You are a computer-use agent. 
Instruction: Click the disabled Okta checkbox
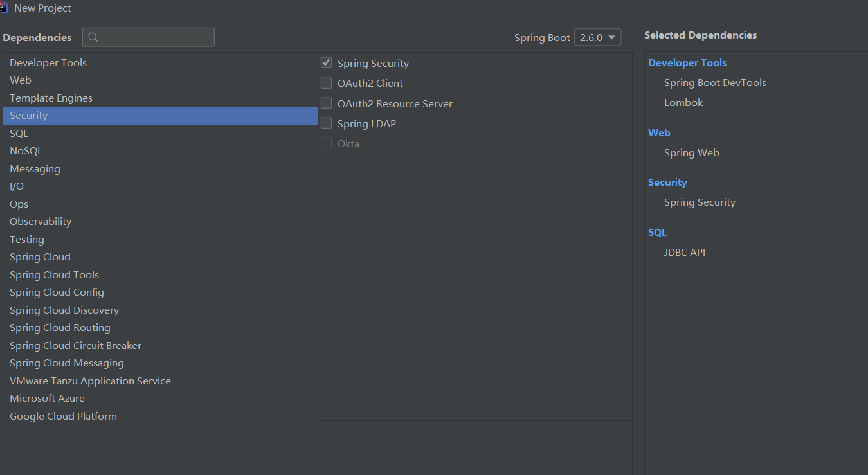tap(327, 143)
